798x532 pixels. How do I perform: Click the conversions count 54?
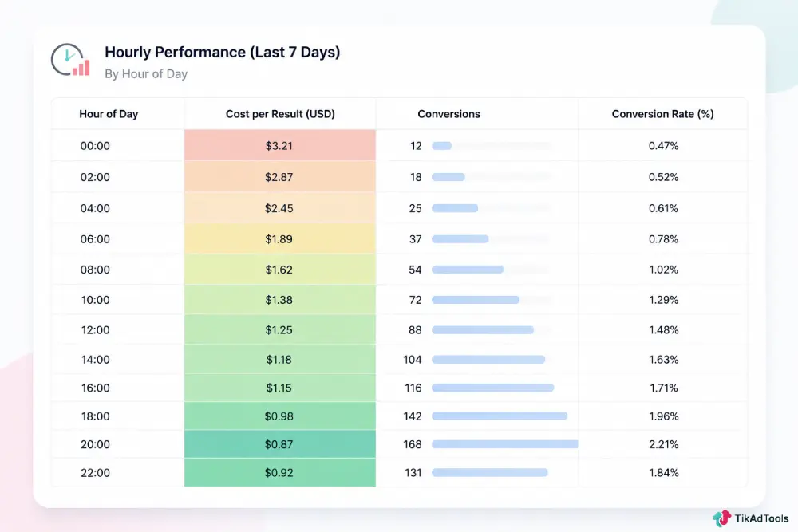coord(415,270)
